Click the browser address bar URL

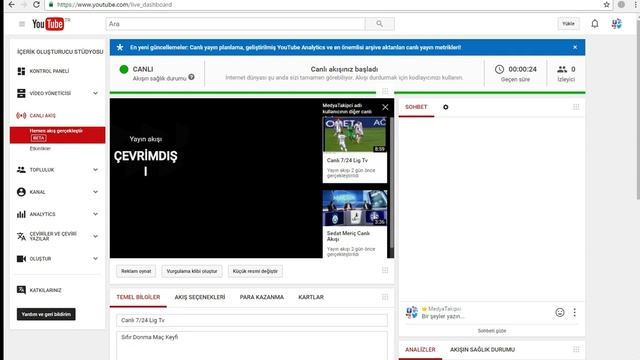point(114,4)
